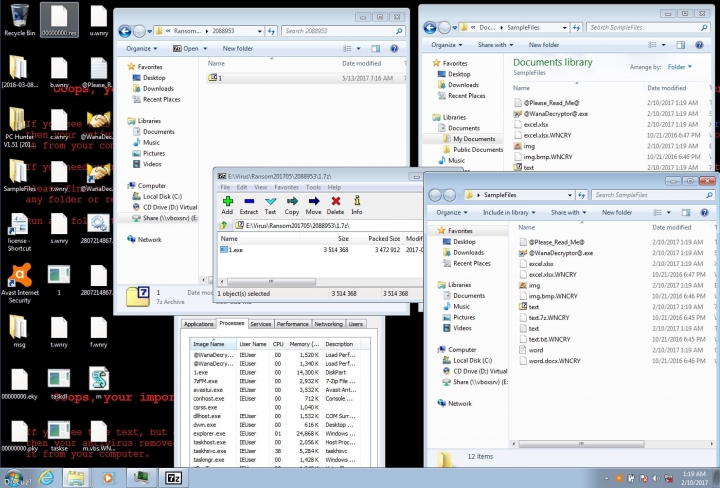The width and height of the screenshot is (720, 488).
Task: Switch to Task Manager Applications tab
Action: pyautogui.click(x=198, y=324)
